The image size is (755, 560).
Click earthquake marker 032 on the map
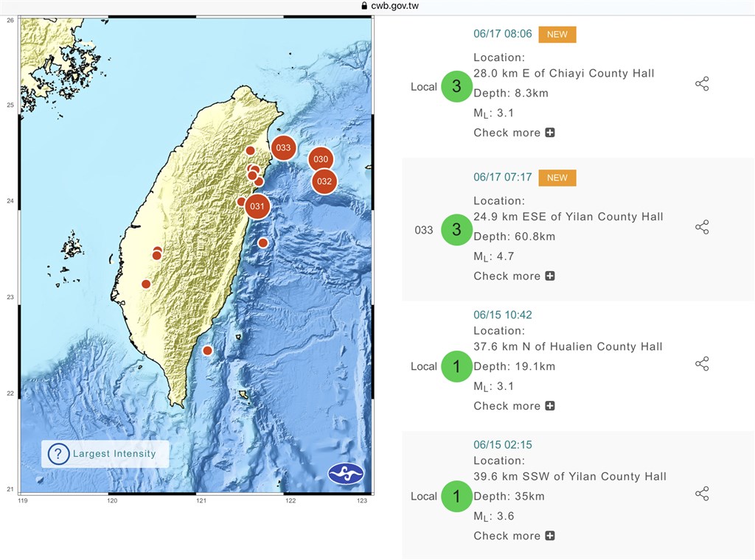coord(323,181)
